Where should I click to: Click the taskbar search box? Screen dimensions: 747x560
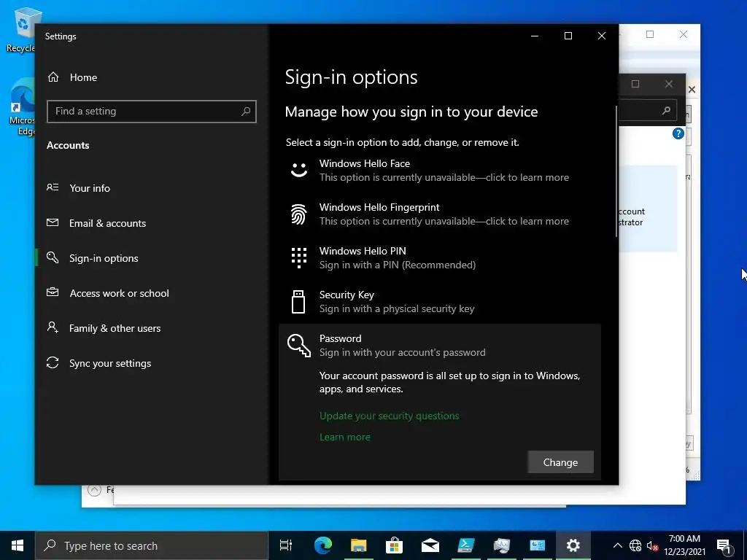[152, 545]
